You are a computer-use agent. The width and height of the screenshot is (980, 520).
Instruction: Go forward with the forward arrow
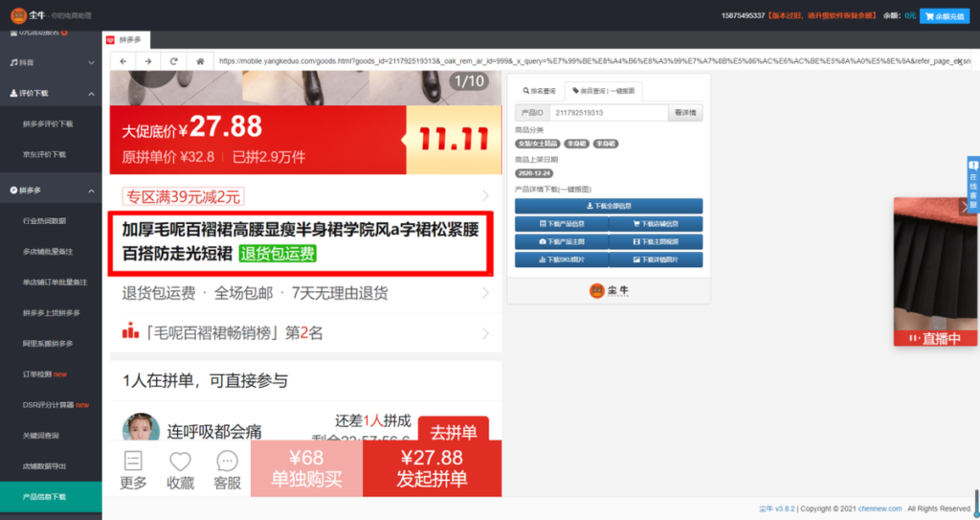pyautogui.click(x=148, y=61)
